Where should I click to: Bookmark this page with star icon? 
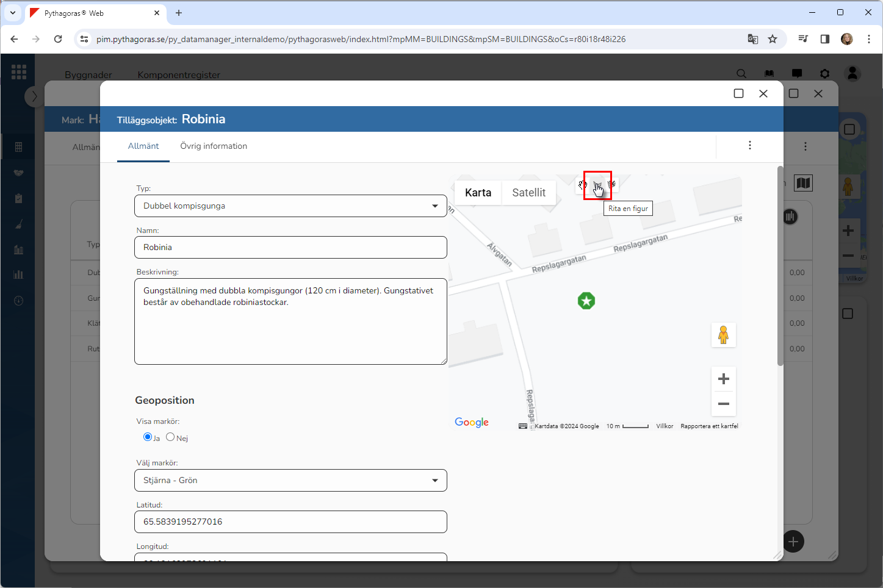[773, 39]
